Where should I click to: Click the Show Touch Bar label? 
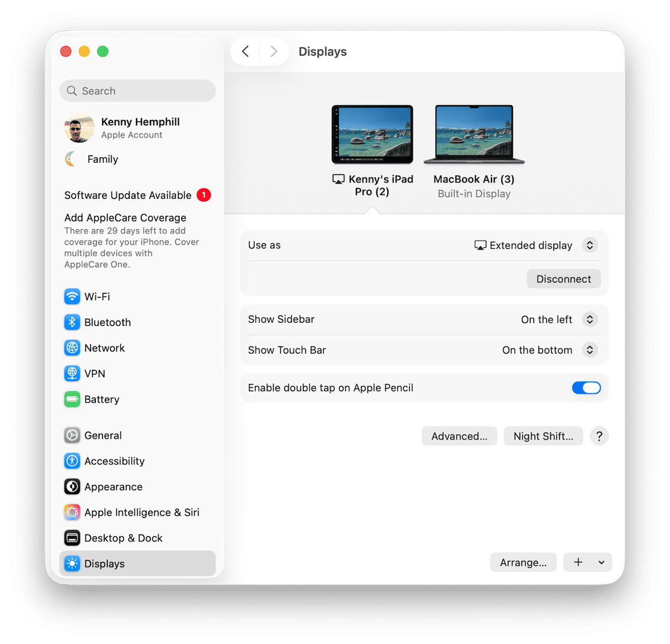pyautogui.click(x=287, y=350)
